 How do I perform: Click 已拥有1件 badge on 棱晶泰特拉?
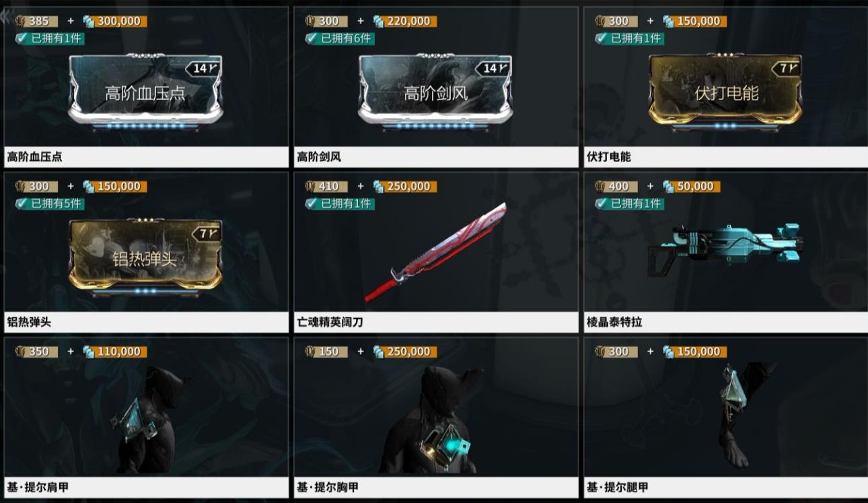629,203
